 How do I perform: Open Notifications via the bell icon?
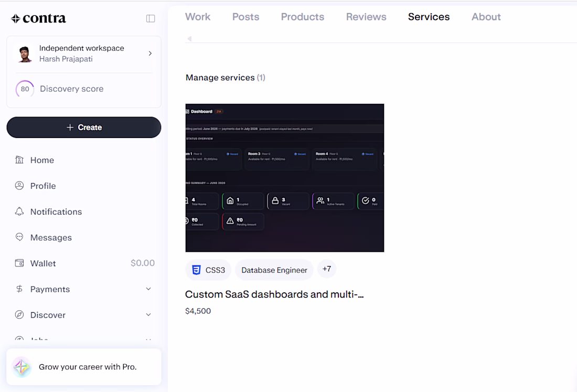pos(19,211)
